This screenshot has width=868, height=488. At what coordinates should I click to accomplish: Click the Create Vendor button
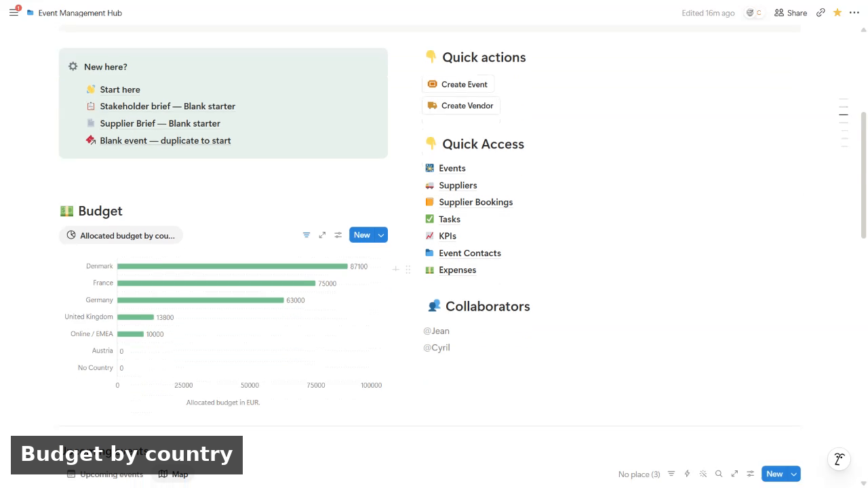(x=460, y=105)
